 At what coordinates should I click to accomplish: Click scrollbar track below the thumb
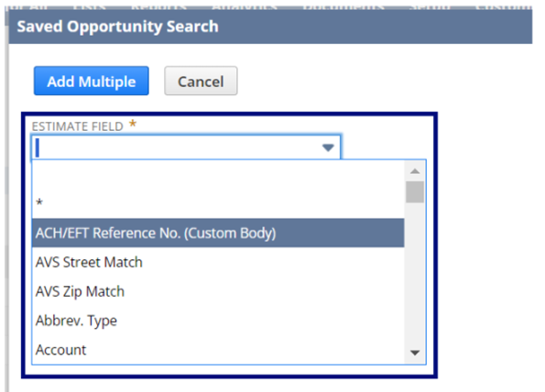coord(415,274)
